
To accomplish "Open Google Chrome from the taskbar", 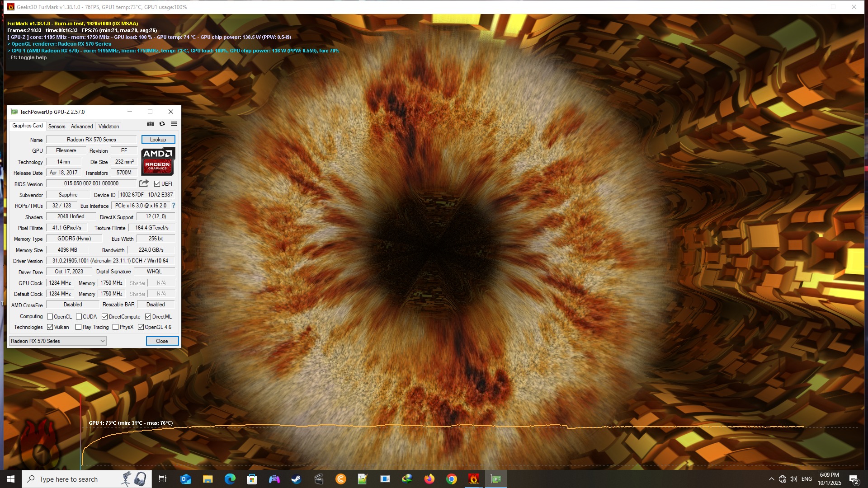I will click(451, 479).
